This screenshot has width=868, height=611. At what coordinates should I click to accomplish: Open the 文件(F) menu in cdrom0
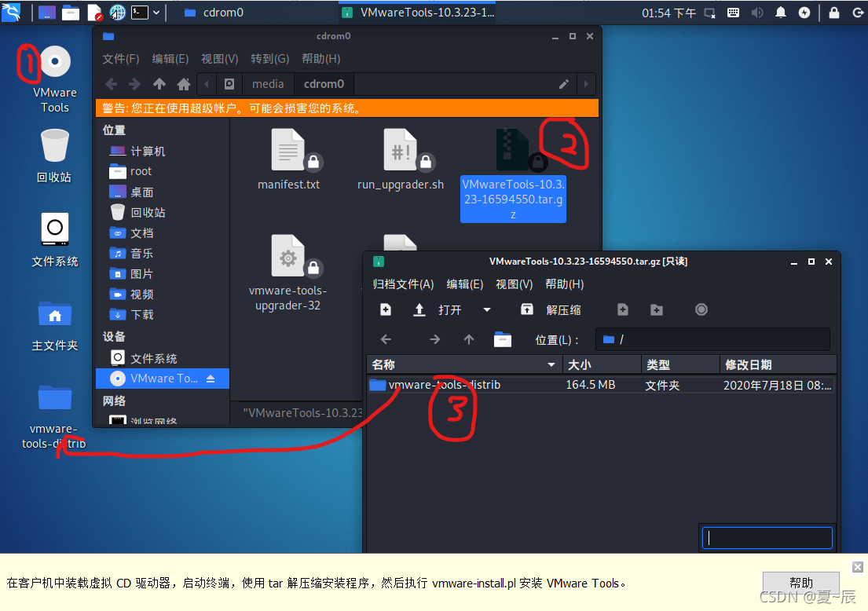point(121,59)
